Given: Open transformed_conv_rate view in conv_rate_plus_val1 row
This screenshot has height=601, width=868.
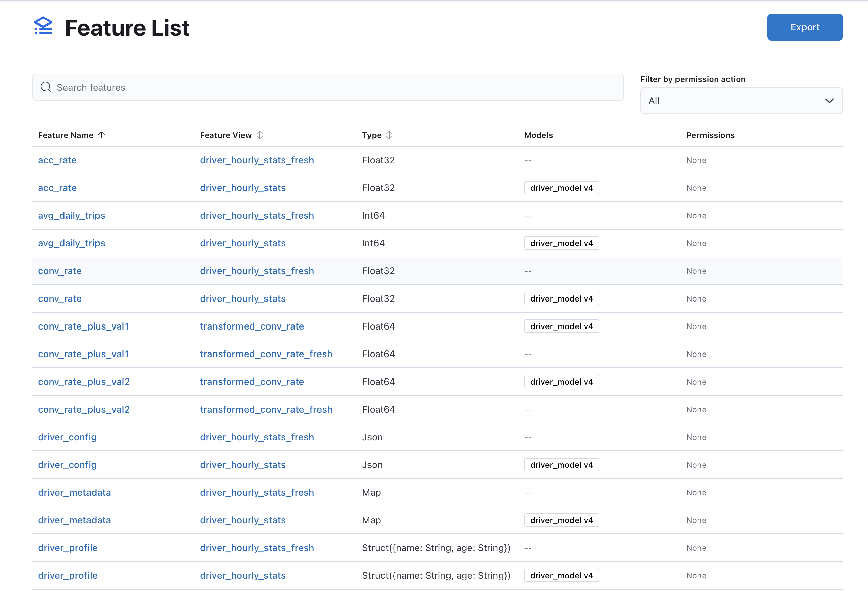Looking at the screenshot, I should [252, 326].
